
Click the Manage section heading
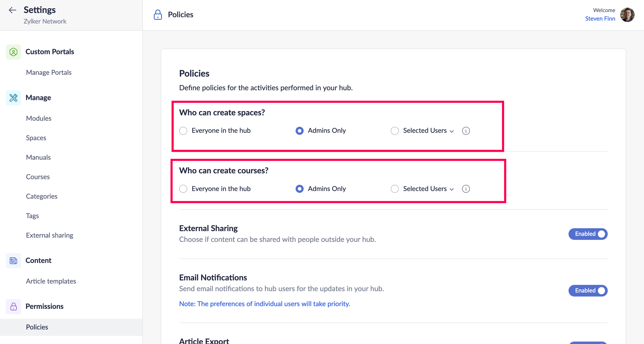38,97
